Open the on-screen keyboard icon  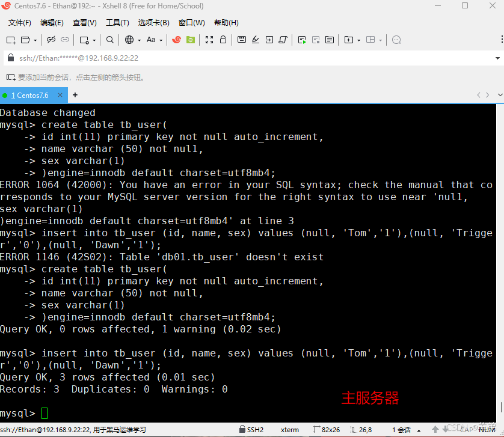[242, 40]
